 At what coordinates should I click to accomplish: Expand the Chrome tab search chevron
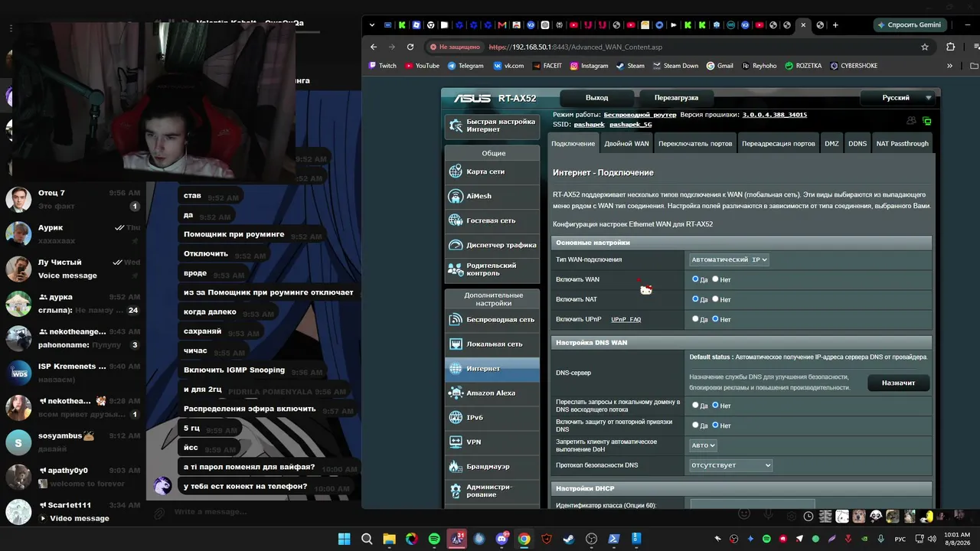pos(372,24)
